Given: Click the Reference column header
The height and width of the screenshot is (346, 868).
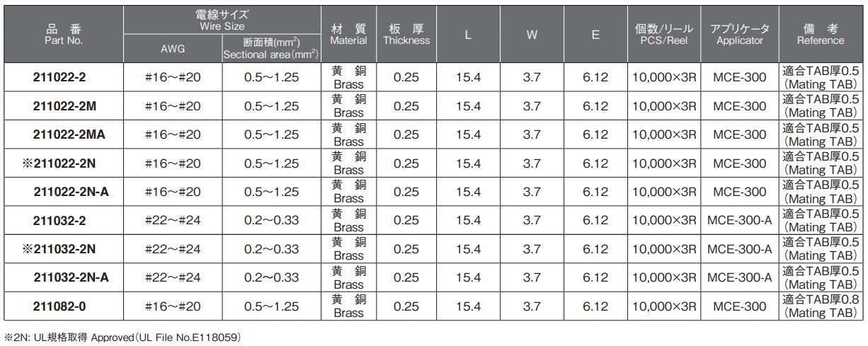Looking at the screenshot, I should pyautogui.click(x=821, y=35).
